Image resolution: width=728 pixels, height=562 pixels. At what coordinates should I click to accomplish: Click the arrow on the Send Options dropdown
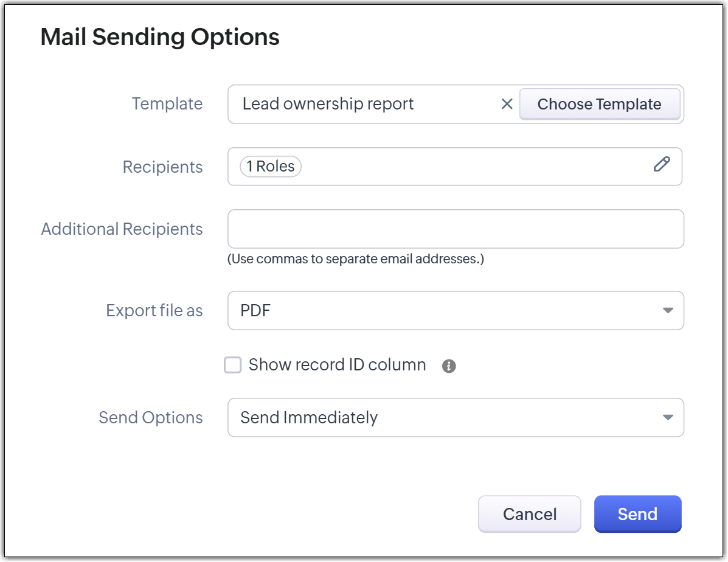pos(667,417)
